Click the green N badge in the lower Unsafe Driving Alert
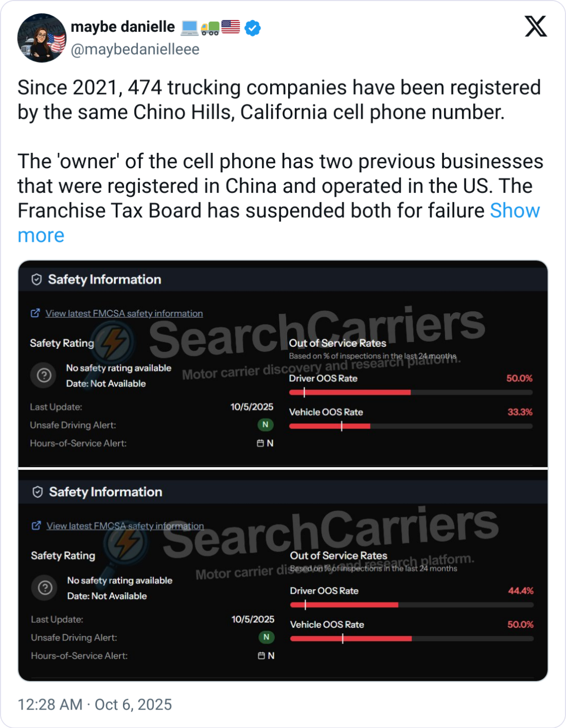 click(266, 637)
